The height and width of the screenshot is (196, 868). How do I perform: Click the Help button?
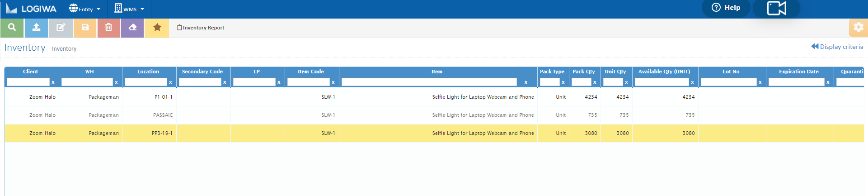726,8
